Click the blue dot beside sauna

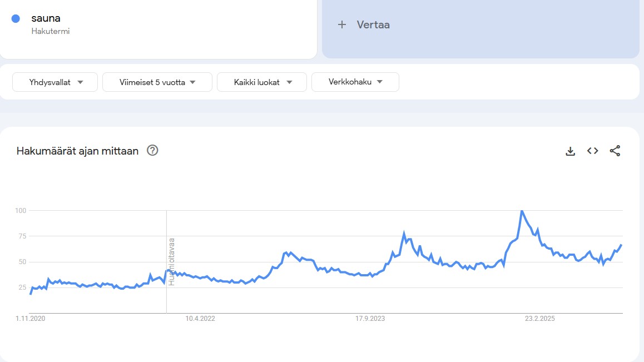coord(16,18)
